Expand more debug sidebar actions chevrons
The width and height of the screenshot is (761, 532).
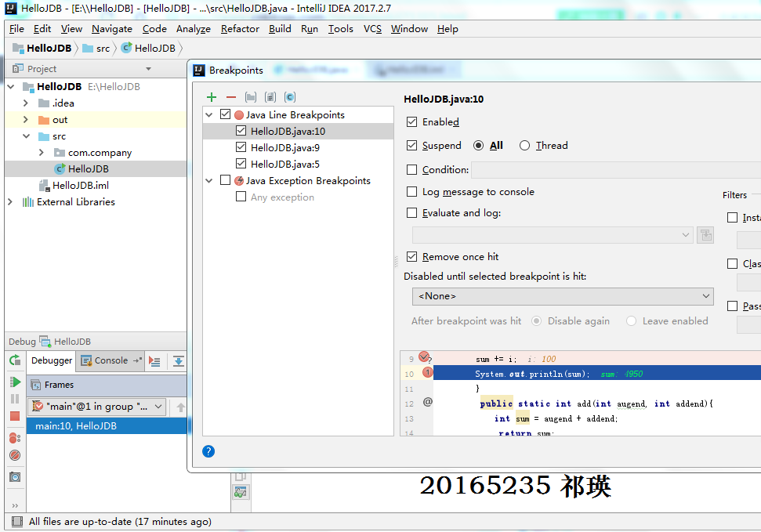tap(15, 505)
